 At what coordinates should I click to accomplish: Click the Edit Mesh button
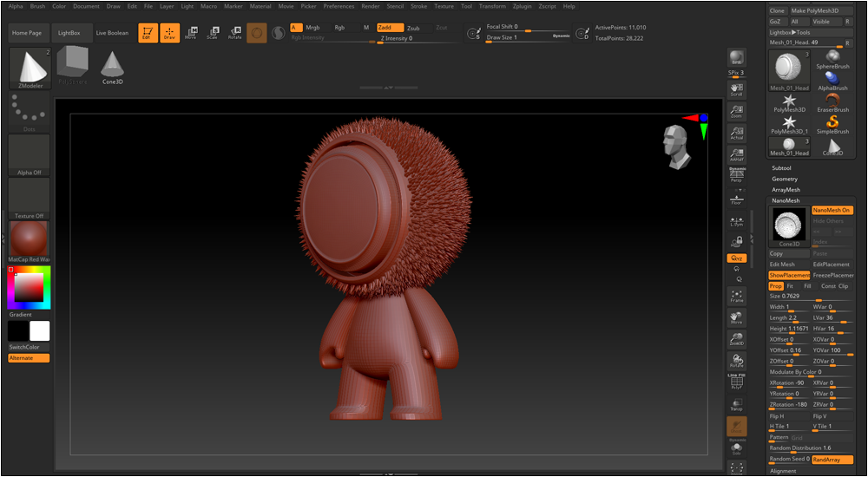pyautogui.click(x=782, y=265)
